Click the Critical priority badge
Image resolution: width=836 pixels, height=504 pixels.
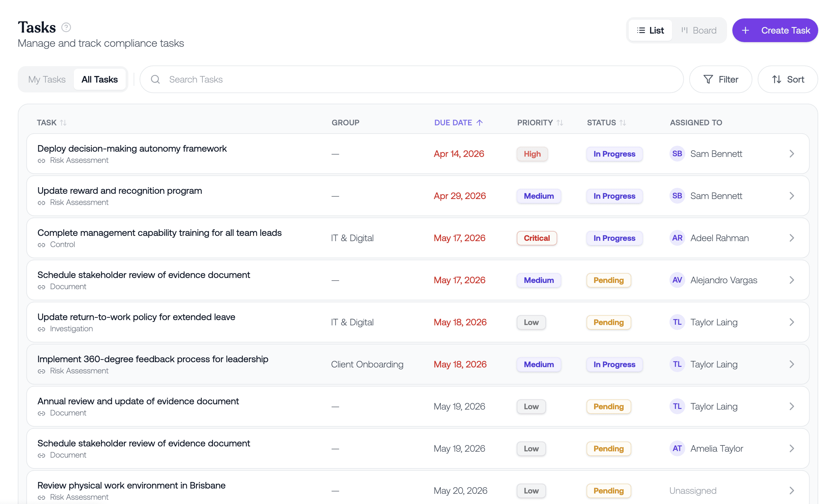(x=537, y=238)
